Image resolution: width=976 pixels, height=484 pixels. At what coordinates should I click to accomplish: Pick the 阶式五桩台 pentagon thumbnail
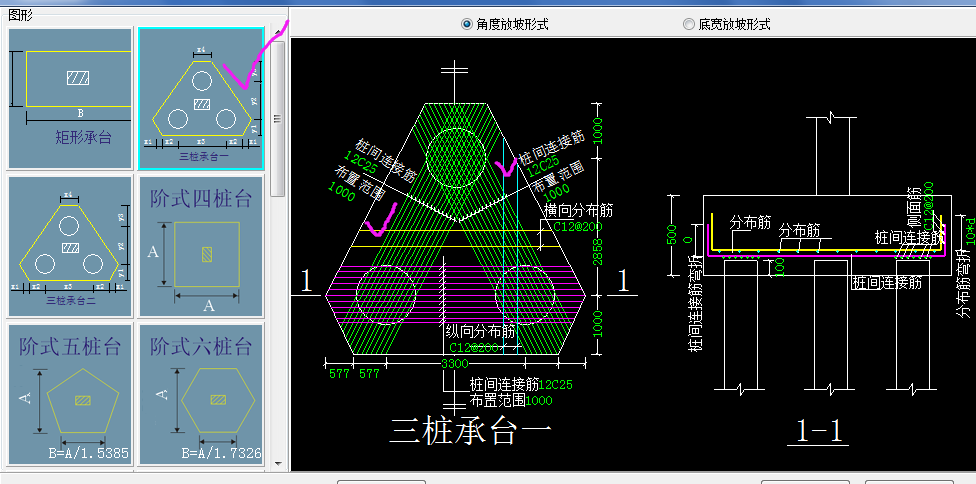pyautogui.click(x=70, y=393)
